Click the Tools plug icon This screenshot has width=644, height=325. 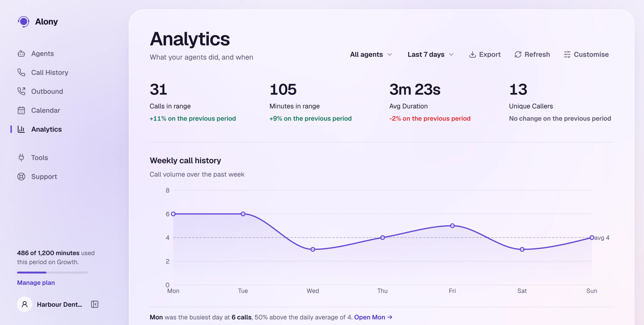tap(21, 158)
